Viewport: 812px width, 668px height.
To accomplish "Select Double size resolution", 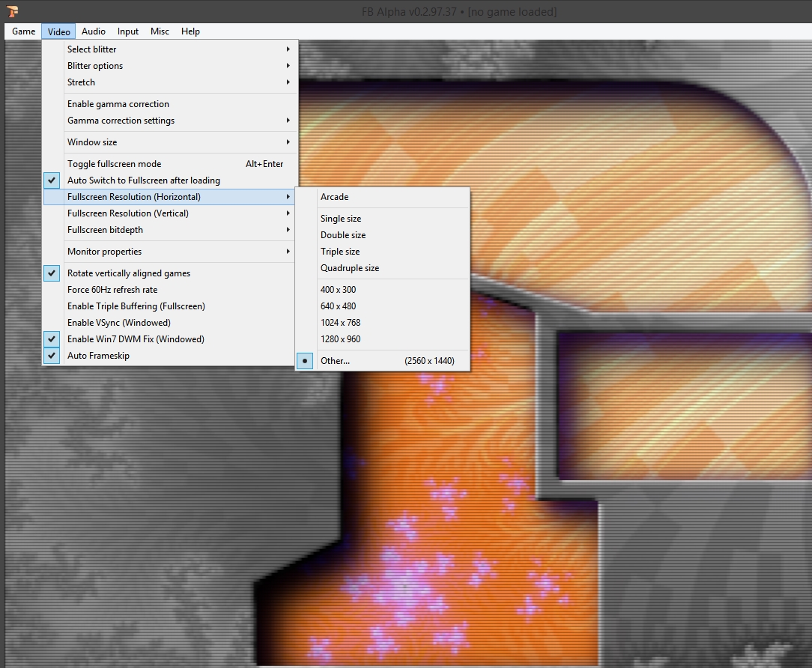I will [383, 235].
